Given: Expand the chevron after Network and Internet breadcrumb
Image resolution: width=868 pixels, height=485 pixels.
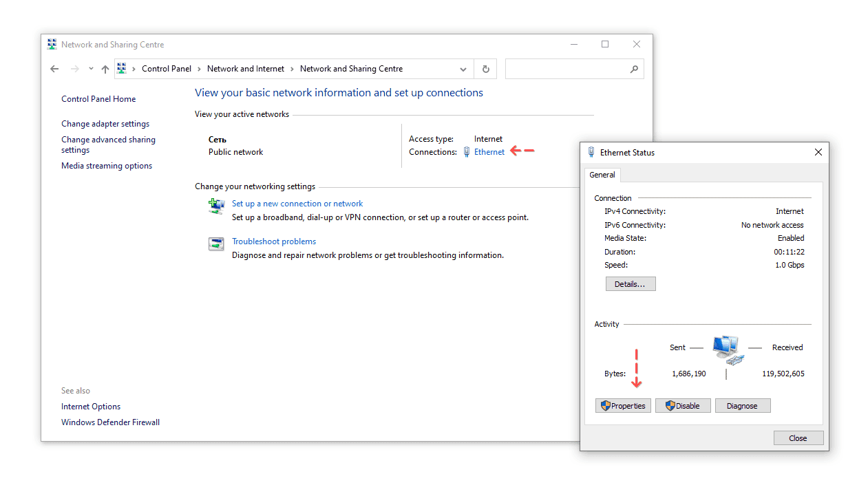Looking at the screenshot, I should 292,69.
